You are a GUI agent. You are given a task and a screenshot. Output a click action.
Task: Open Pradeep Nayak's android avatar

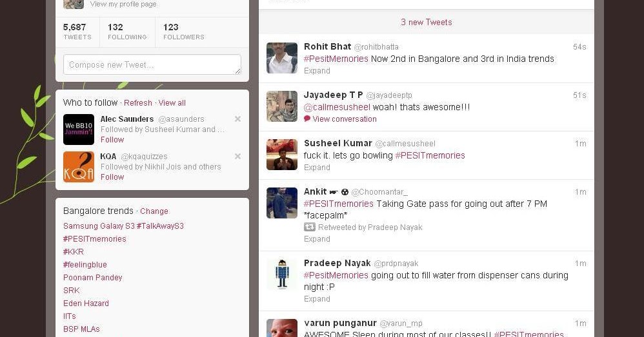tap(282, 274)
